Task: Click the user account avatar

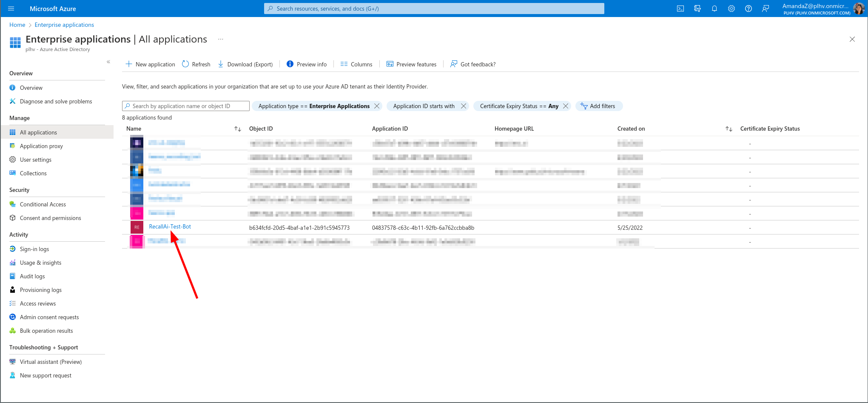Action: (859, 8)
